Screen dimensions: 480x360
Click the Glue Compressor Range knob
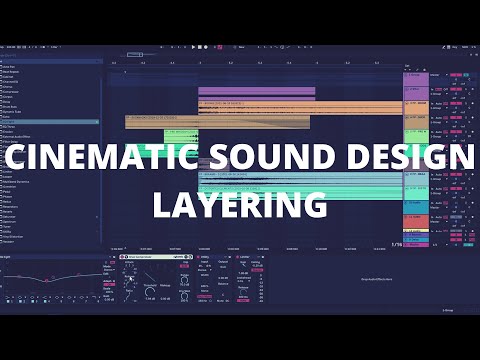click(185, 280)
